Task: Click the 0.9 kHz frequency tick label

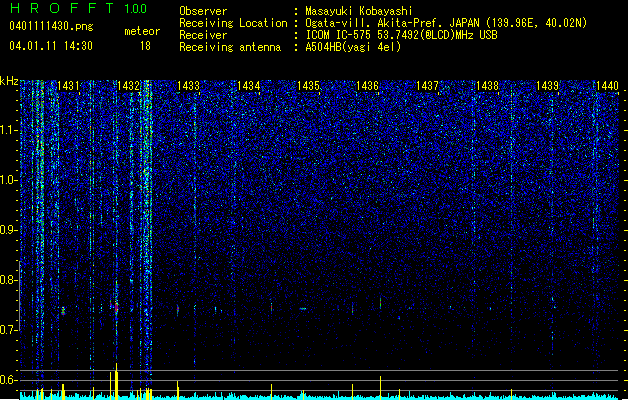Action: pos(9,230)
